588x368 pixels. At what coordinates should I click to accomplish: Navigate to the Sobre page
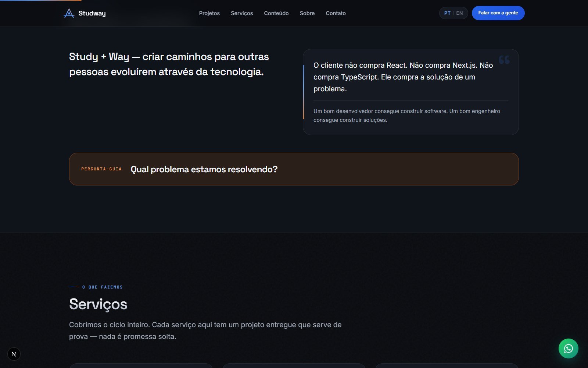[307, 13]
